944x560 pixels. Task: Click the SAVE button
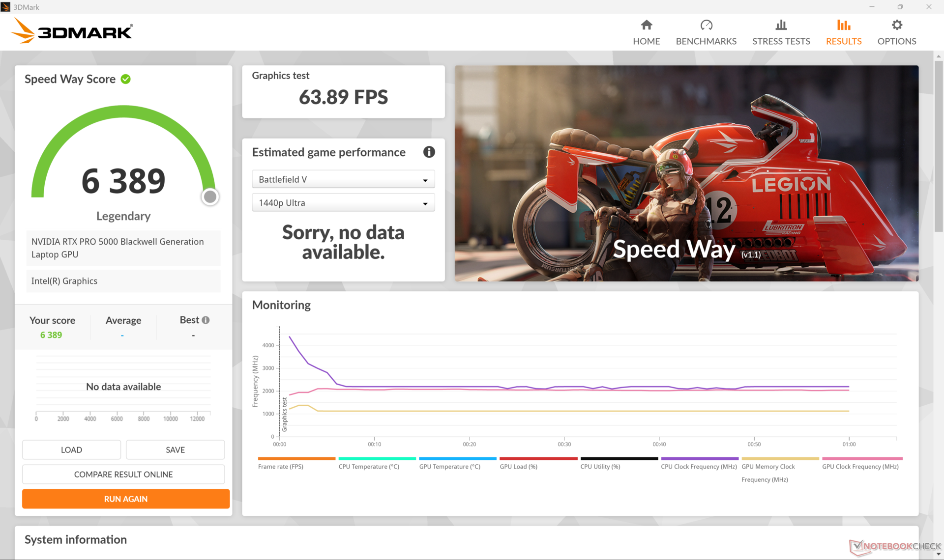tap(175, 450)
